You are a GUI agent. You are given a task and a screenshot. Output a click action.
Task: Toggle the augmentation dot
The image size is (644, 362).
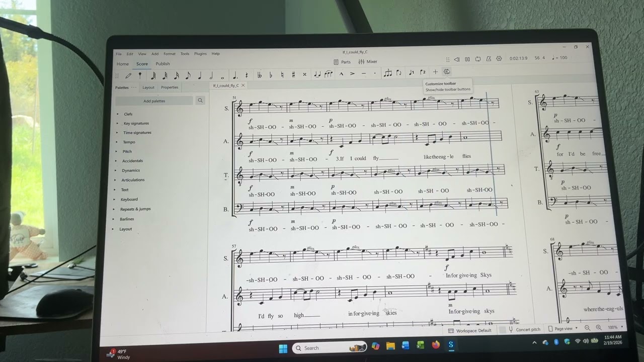click(235, 75)
